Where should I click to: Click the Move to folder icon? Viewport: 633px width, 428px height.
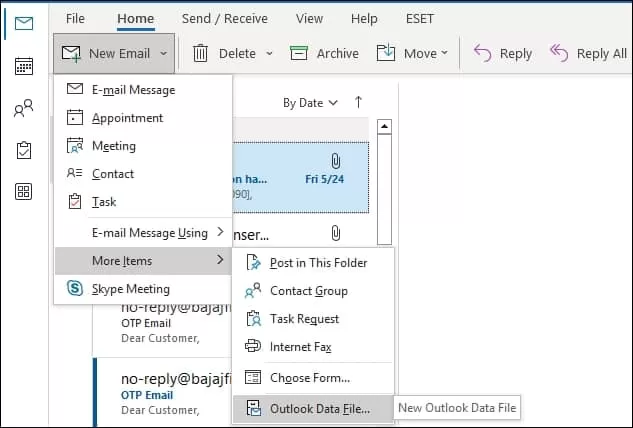point(386,53)
